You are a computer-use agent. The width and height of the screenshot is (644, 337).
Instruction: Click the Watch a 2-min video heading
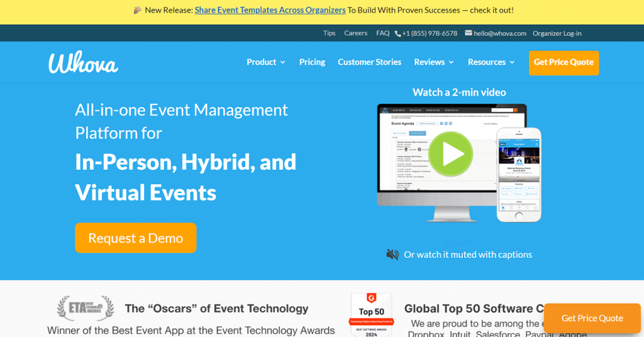459,92
